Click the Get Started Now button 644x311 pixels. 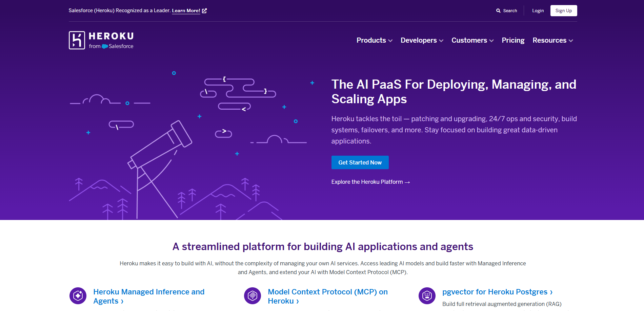pyautogui.click(x=360, y=162)
